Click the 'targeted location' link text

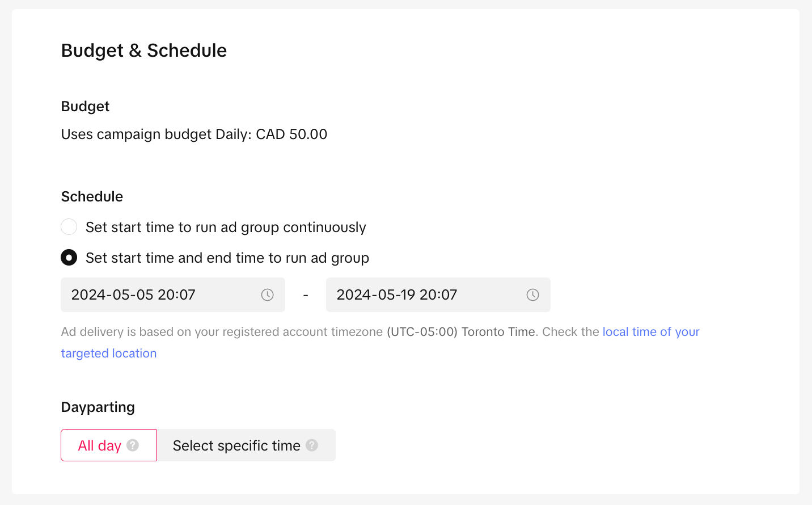(109, 354)
